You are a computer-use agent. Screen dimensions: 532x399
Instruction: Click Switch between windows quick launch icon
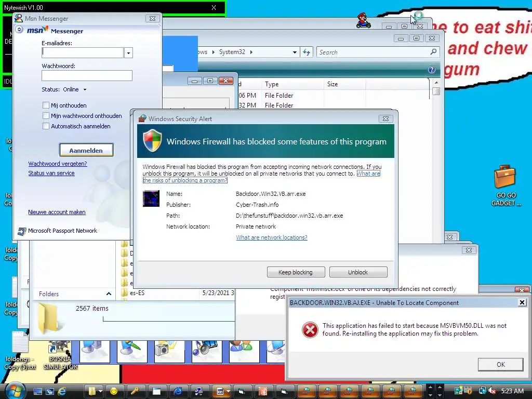coord(50,391)
